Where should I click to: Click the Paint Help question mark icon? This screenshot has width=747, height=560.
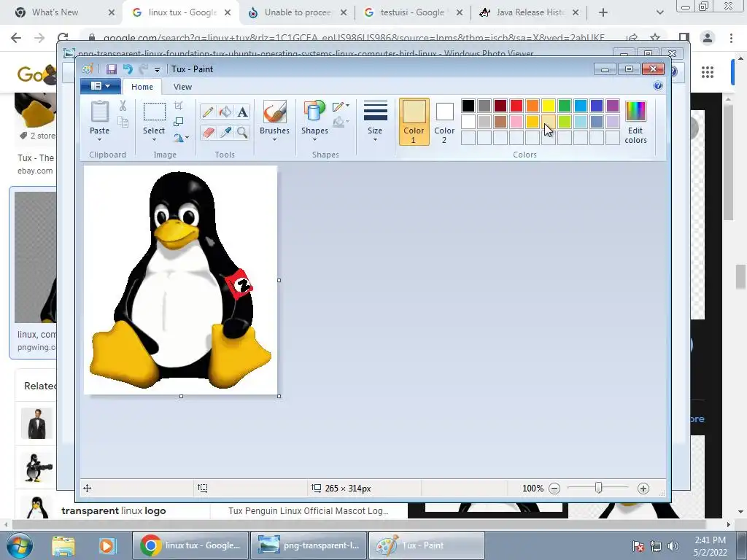click(x=658, y=86)
